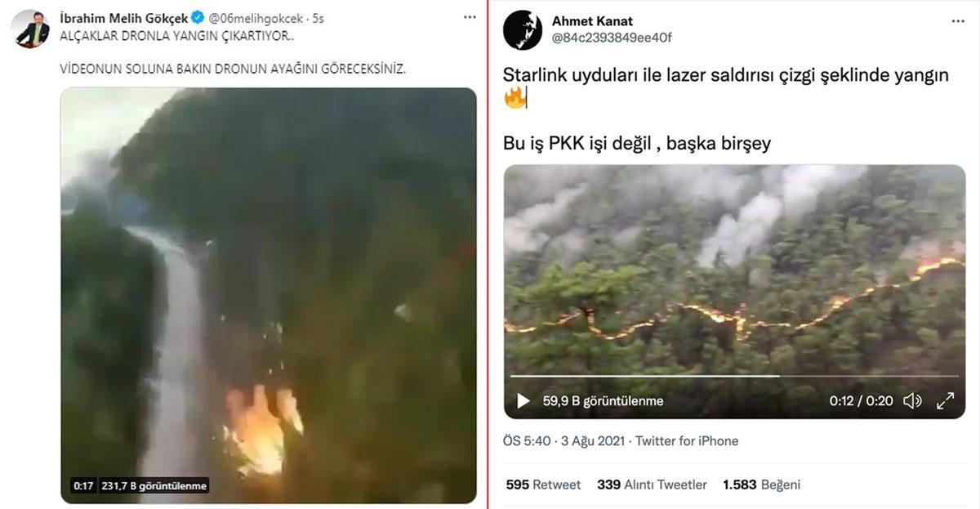Show the 1.583 Beğeni list
The height and width of the screenshot is (509, 980).
[x=761, y=484]
